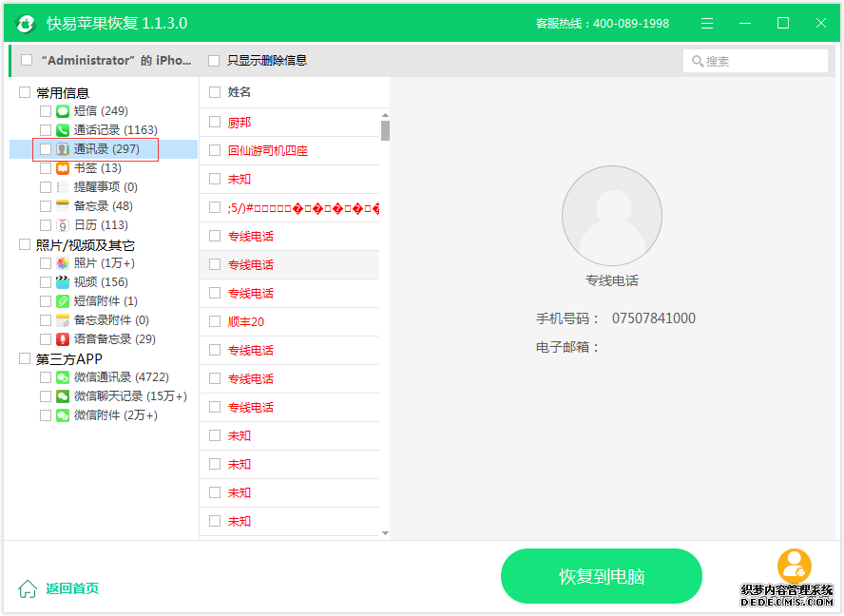Tick the 照片/视频及其它 group checkbox
Screen dimensions: 844x616
pyautogui.click(x=25, y=244)
